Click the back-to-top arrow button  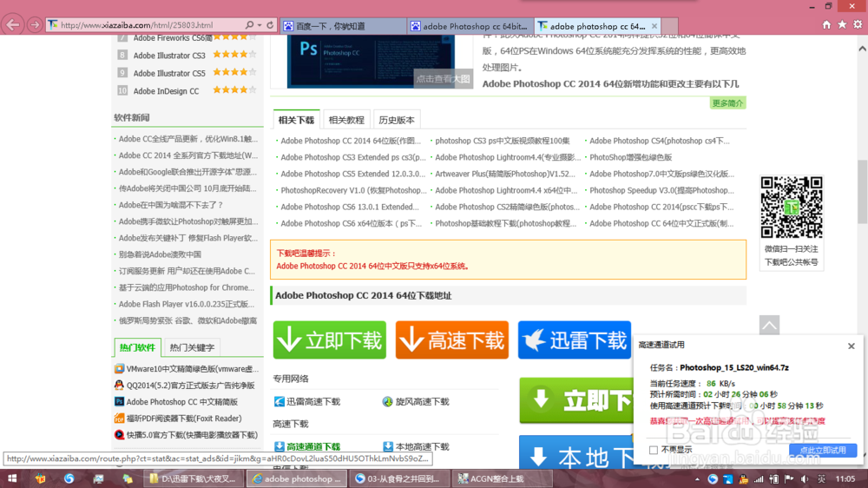pos(769,325)
